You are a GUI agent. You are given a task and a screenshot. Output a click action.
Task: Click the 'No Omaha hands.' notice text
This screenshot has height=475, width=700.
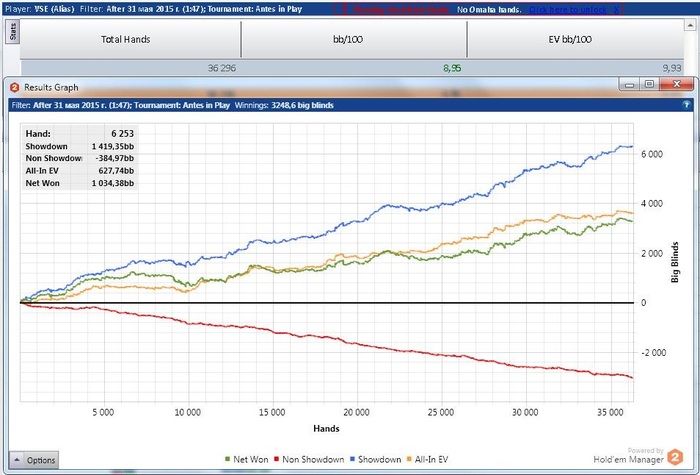click(x=489, y=9)
